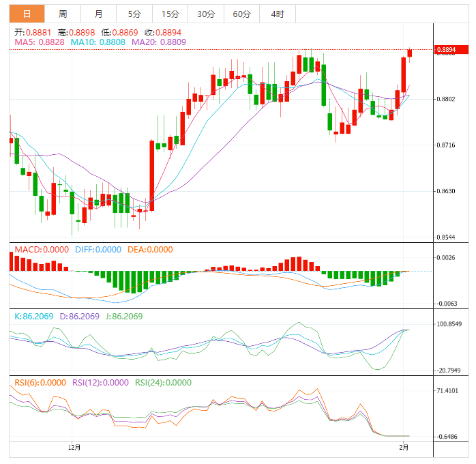Click the MA5: 0.8828 value
This screenshot has width=476, height=464.
tap(40, 42)
